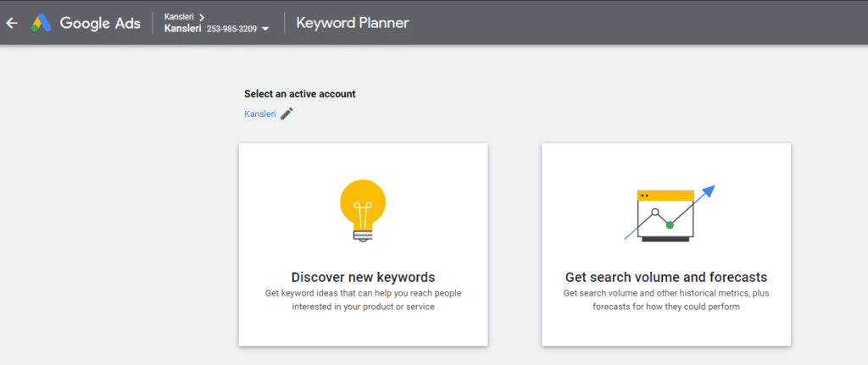
Task: Select the bold Kansleri account name
Action: click(183, 29)
